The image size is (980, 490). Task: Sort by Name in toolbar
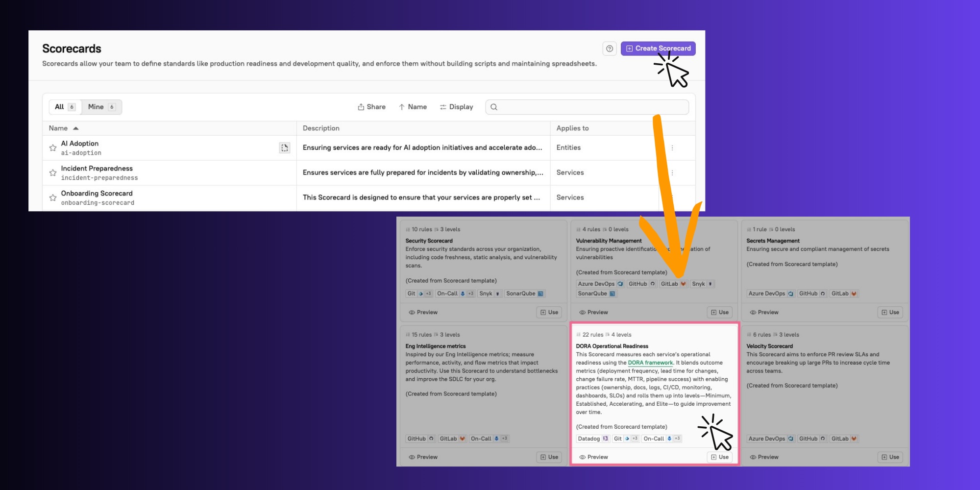(413, 107)
